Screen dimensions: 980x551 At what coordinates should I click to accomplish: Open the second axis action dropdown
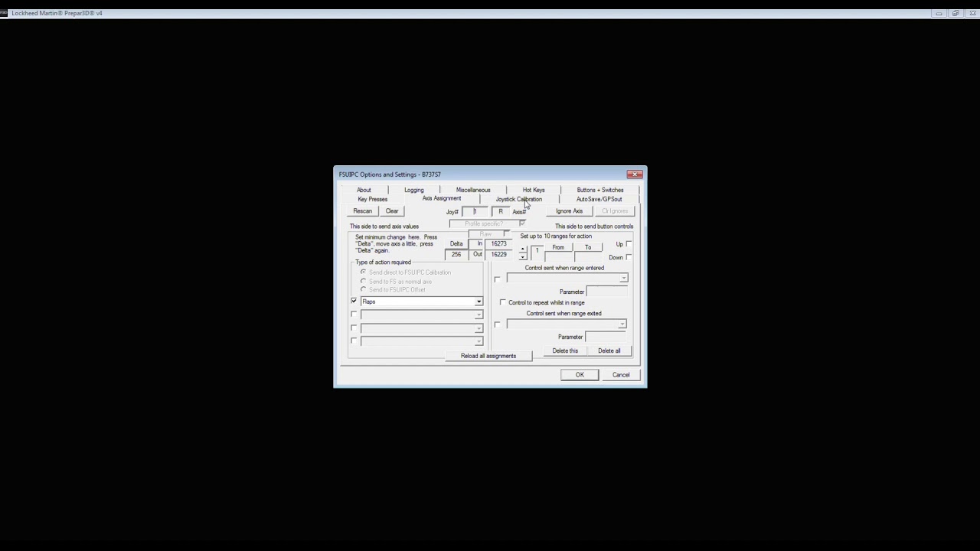[479, 315]
